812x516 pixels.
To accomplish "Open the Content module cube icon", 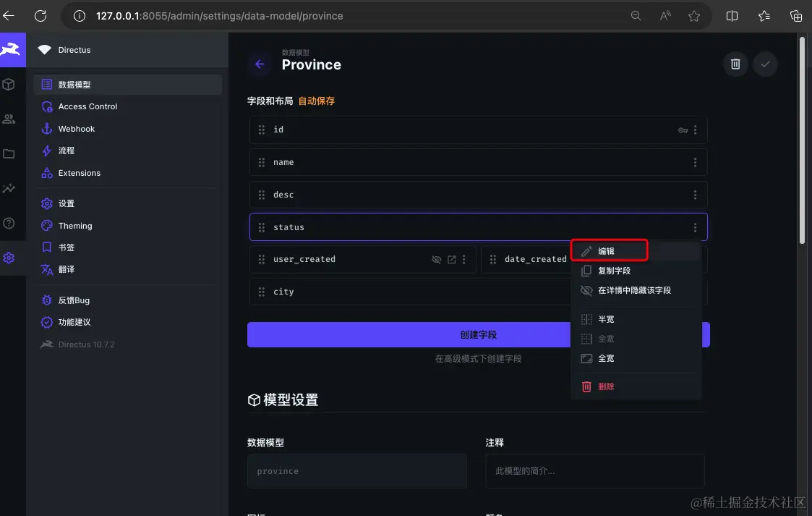I will click(9, 85).
